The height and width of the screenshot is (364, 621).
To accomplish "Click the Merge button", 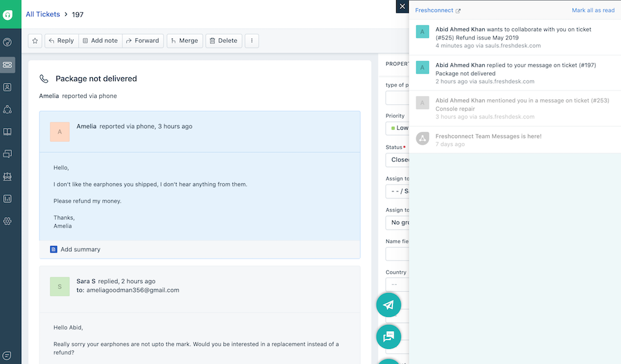I will point(185,41).
